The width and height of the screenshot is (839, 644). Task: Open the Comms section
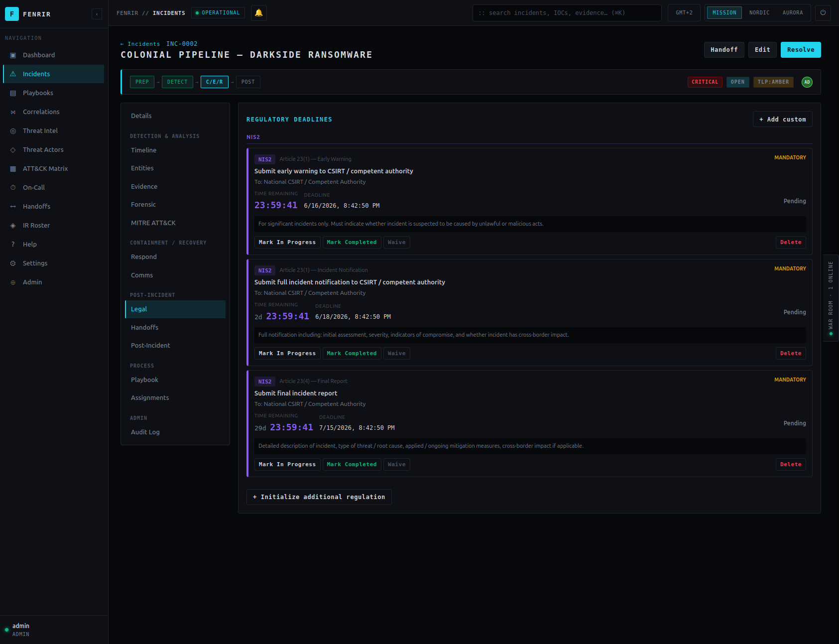(x=175, y=275)
